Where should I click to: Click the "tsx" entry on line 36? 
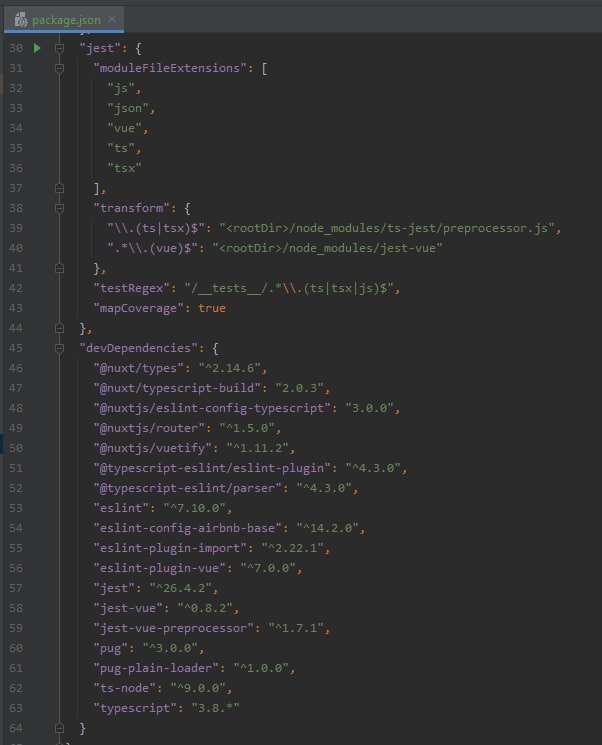tap(124, 168)
